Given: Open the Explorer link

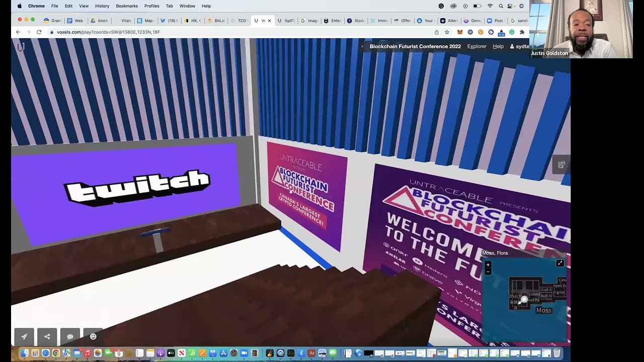Looking at the screenshot, I should (476, 46).
